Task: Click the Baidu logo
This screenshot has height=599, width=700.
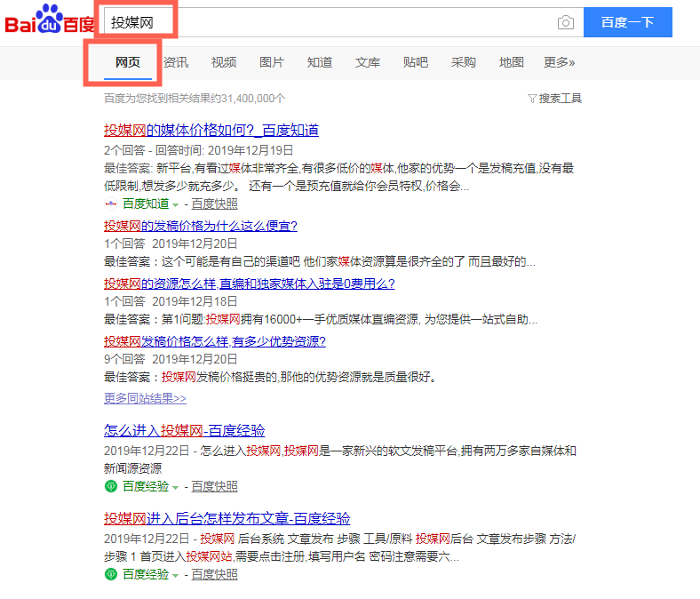Action: point(50,20)
